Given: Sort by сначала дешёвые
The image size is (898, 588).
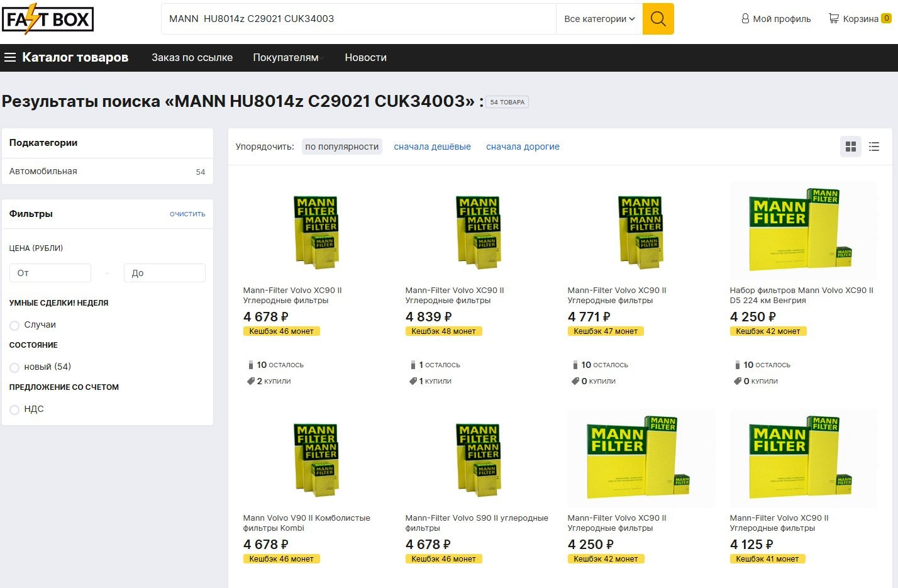Looking at the screenshot, I should tap(432, 147).
